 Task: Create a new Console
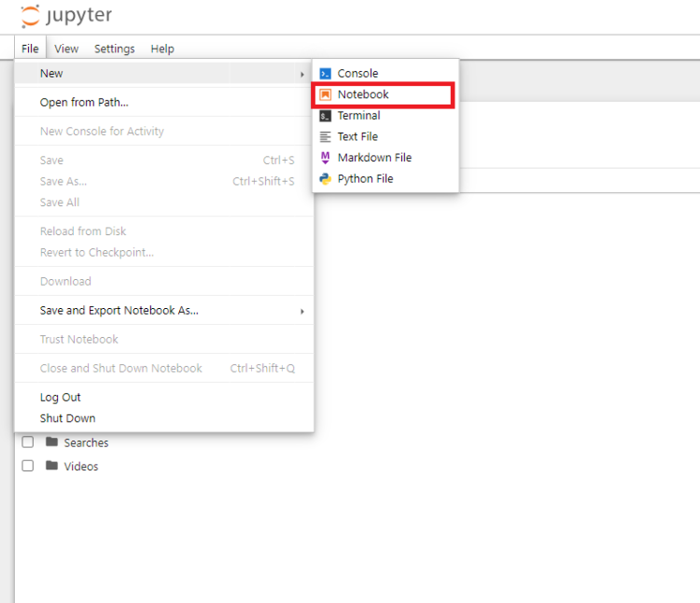[385, 73]
